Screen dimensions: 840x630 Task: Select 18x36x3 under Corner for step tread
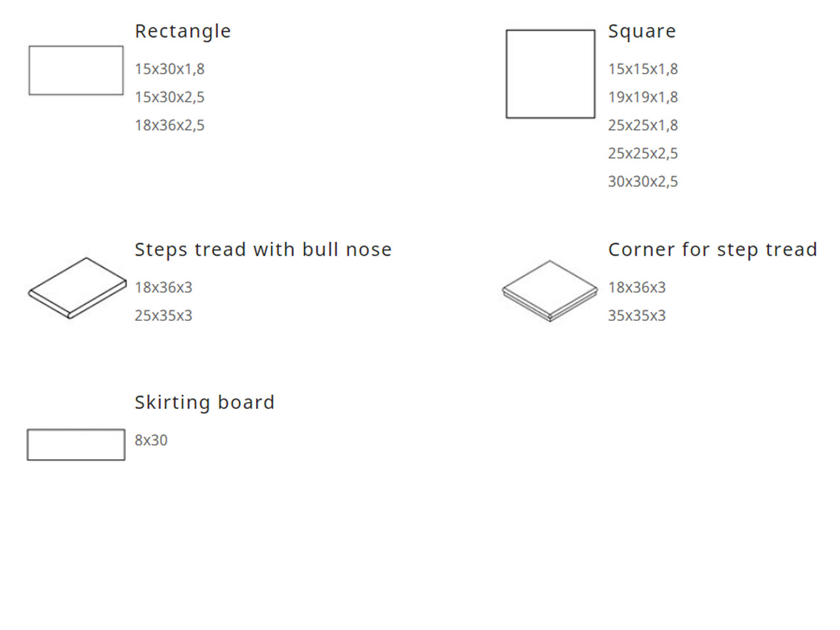tap(637, 287)
